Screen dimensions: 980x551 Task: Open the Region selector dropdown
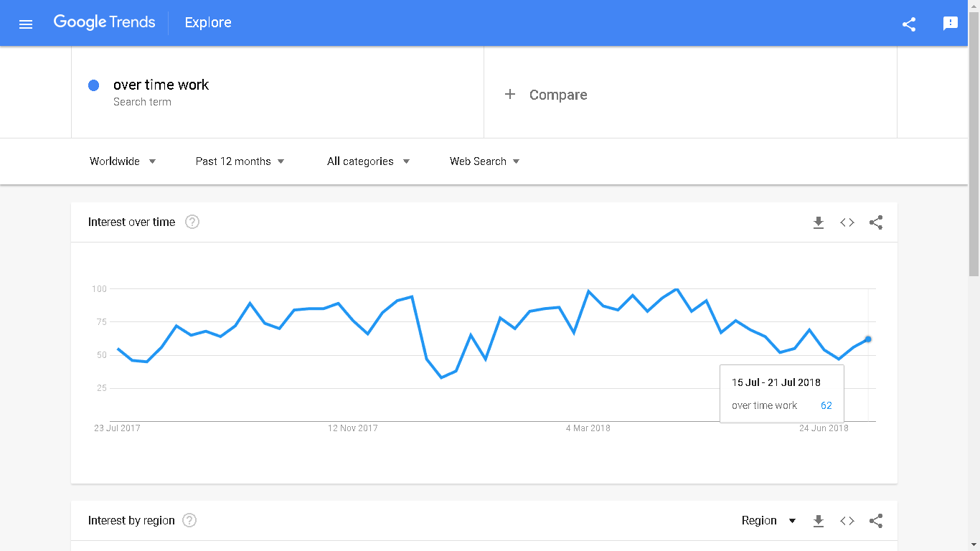pyautogui.click(x=768, y=521)
